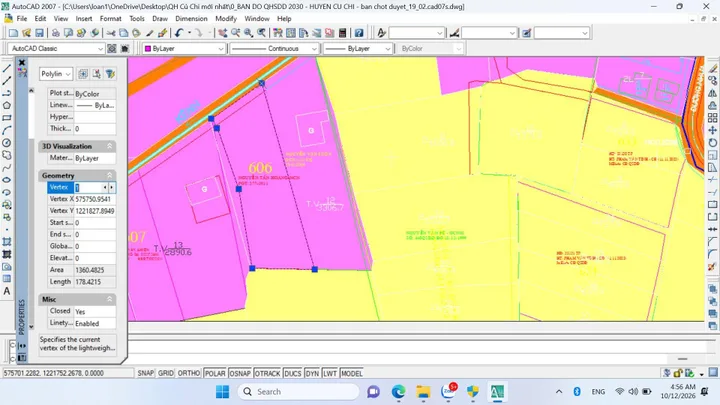Toggle DYN dynamic input in status bar
720x405 pixels.
[x=312, y=373]
